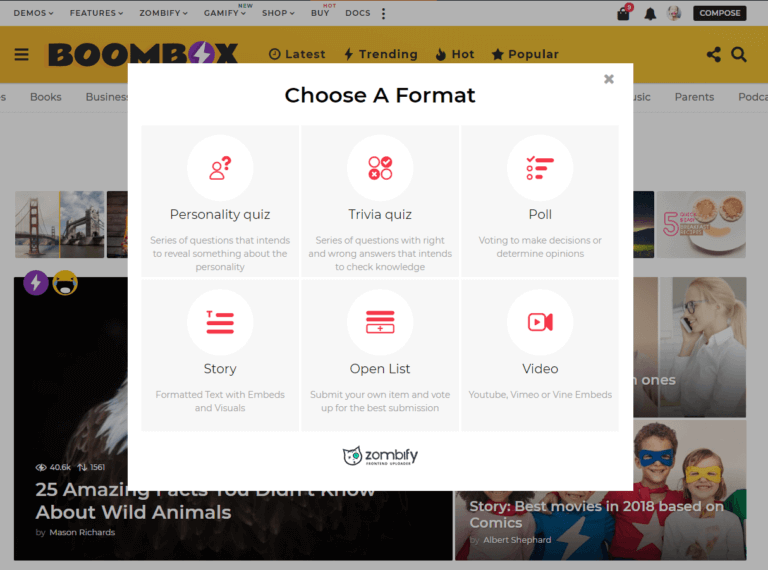This screenshot has height=570, width=768.
Task: Go to Latest posts
Action: pyautogui.click(x=297, y=54)
